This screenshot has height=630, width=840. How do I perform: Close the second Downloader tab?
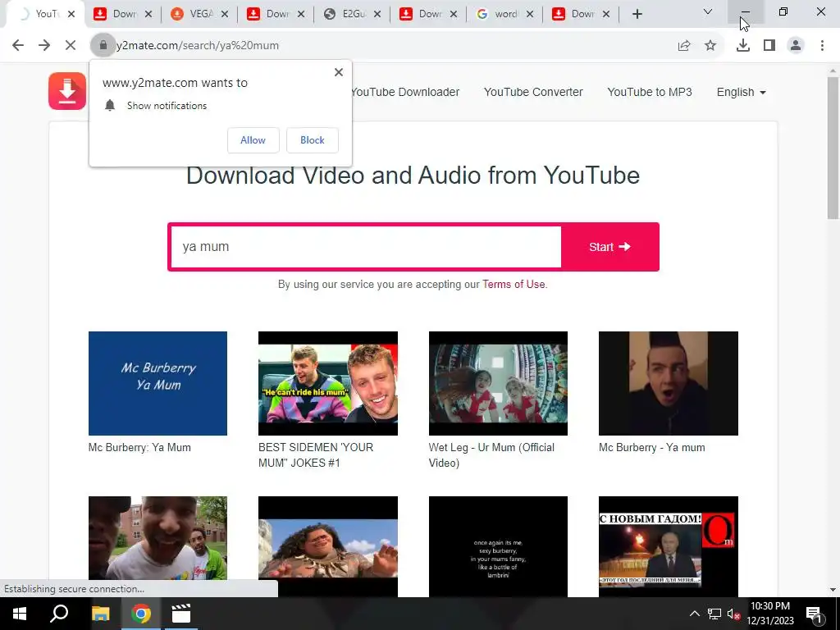click(301, 15)
